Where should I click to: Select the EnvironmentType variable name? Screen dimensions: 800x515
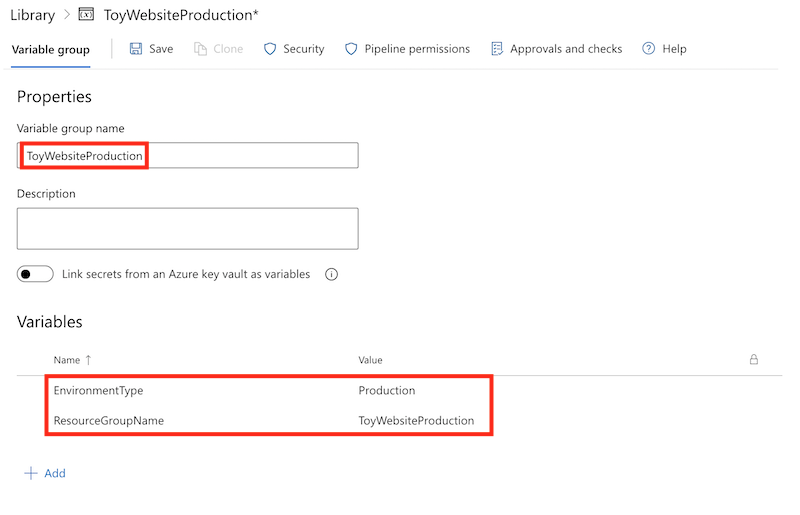tap(98, 390)
